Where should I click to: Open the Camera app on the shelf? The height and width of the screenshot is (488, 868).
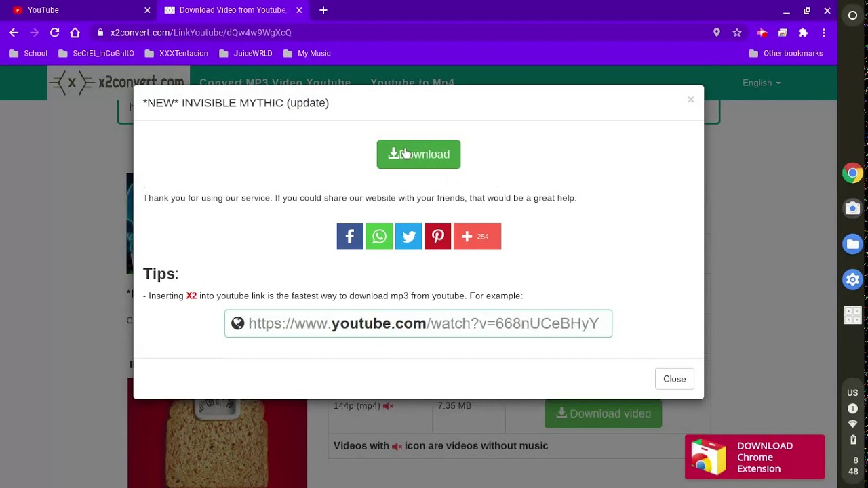click(853, 208)
